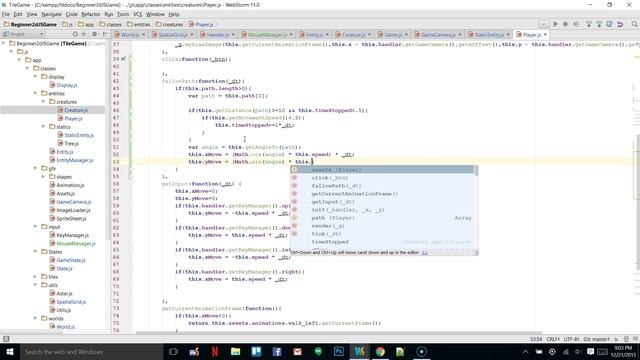Screen dimensions: 640x360
Task: Click the CRLF line separator in status bar
Action: click(x=553, y=339)
